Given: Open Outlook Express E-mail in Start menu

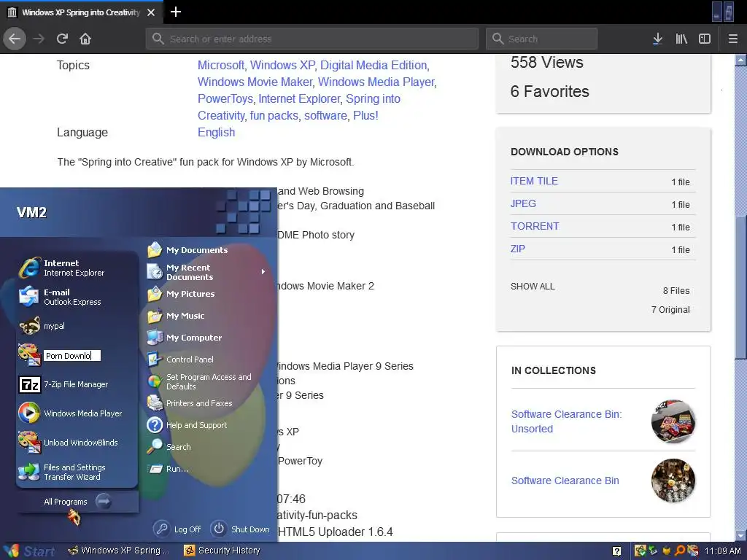Looking at the screenshot, I should (x=76, y=297).
